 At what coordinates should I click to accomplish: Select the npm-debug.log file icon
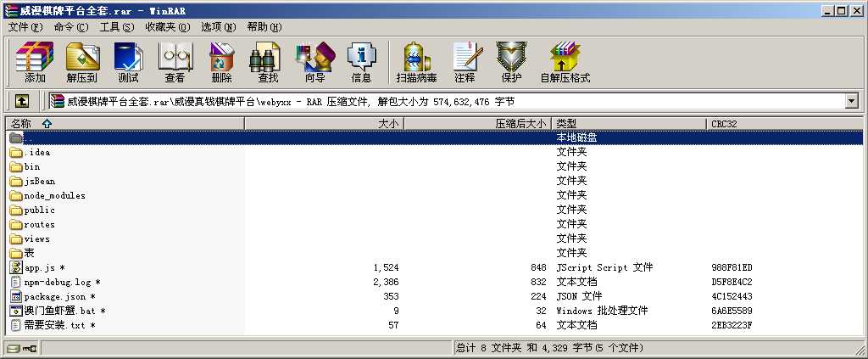tap(16, 282)
